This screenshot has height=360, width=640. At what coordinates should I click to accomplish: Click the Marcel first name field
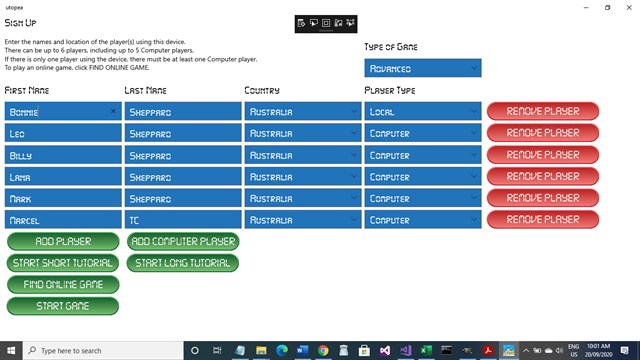[63, 220]
